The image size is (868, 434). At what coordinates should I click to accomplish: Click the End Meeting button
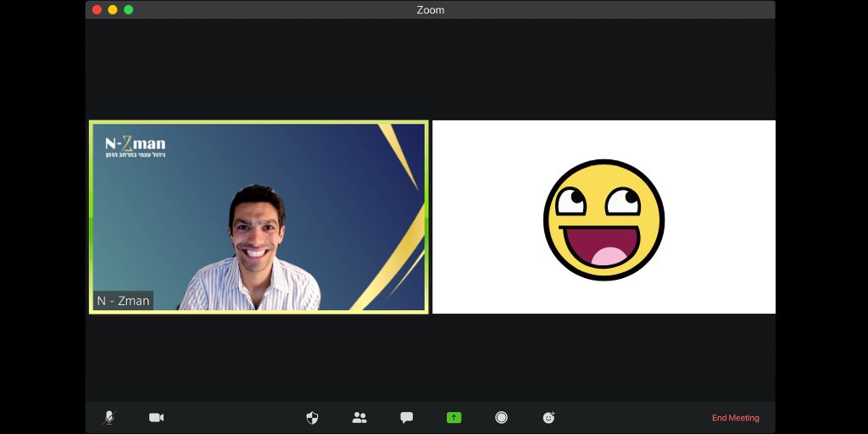tap(736, 418)
